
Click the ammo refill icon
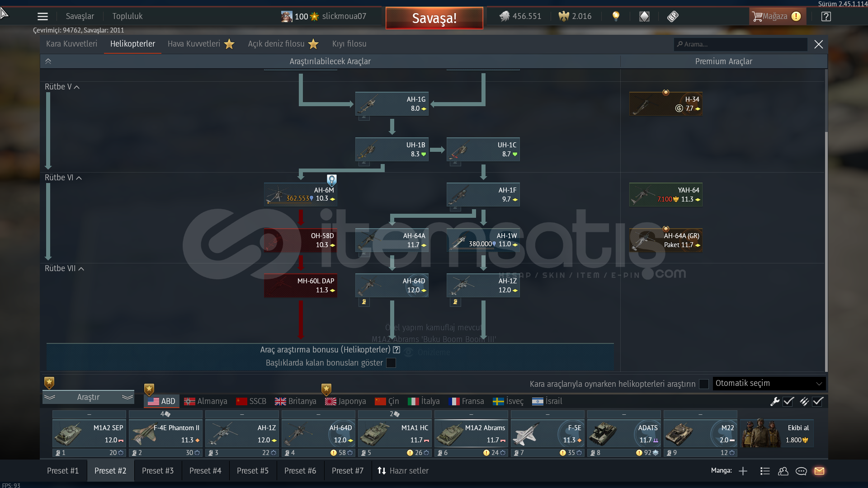804,401
